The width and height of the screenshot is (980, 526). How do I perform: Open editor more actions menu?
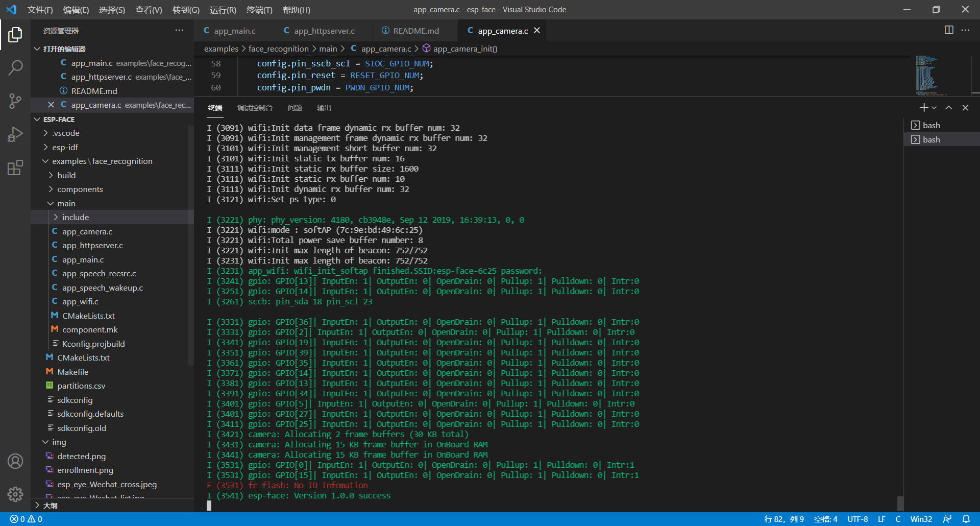coord(965,30)
